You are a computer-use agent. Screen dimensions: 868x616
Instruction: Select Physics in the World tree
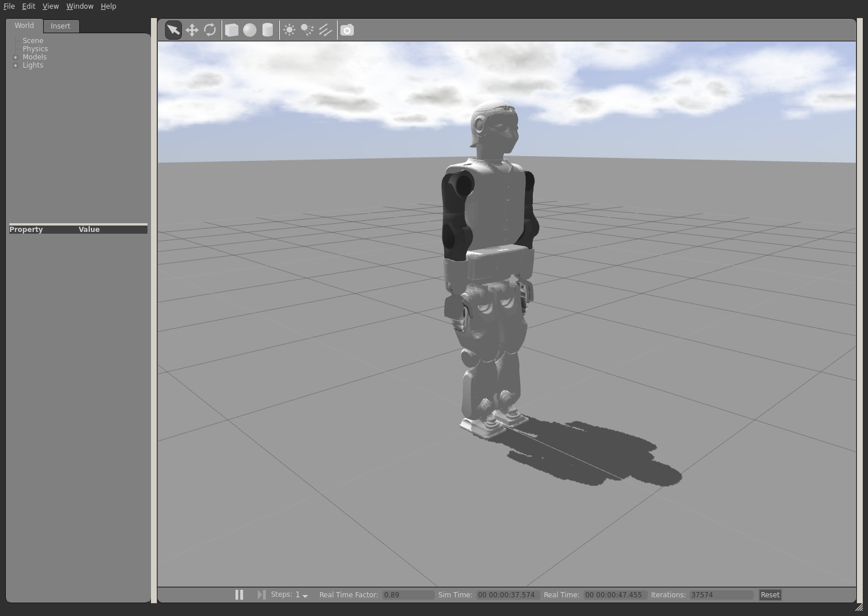click(35, 49)
